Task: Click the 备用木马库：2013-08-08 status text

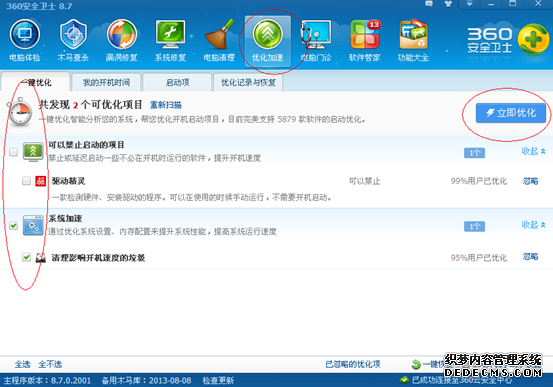Action: (x=146, y=380)
